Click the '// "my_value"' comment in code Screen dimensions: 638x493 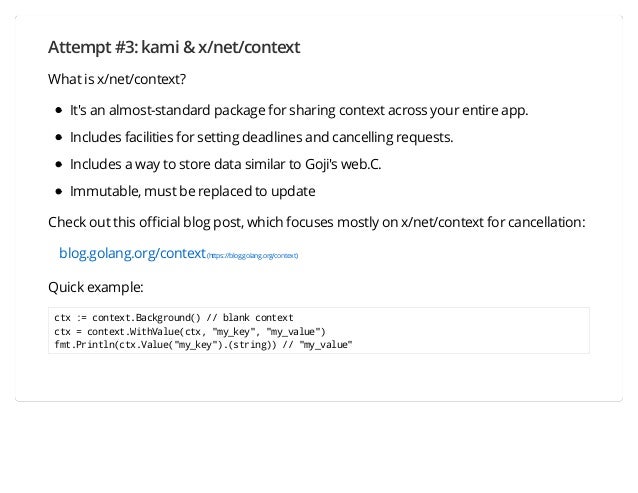pos(320,345)
